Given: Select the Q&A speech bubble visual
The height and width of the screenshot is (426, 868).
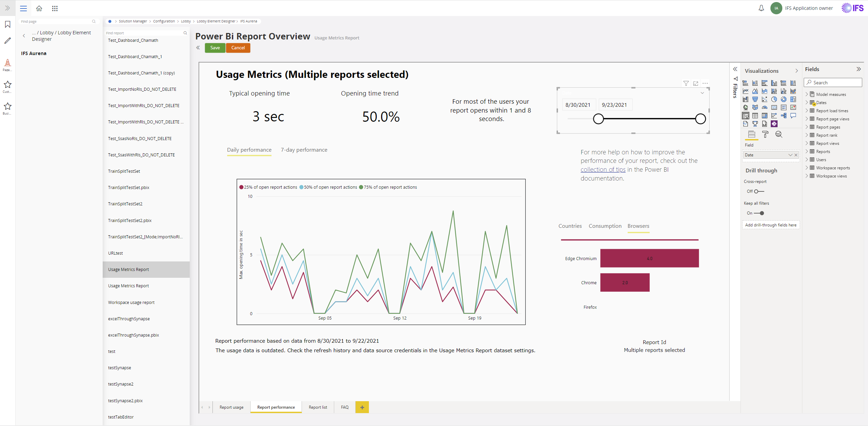Looking at the screenshot, I should 793,116.
